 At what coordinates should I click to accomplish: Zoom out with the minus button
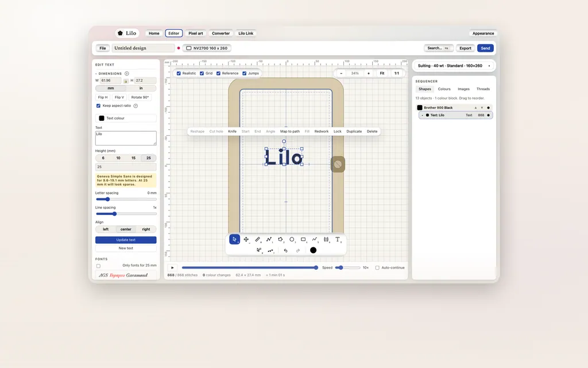[x=341, y=73]
